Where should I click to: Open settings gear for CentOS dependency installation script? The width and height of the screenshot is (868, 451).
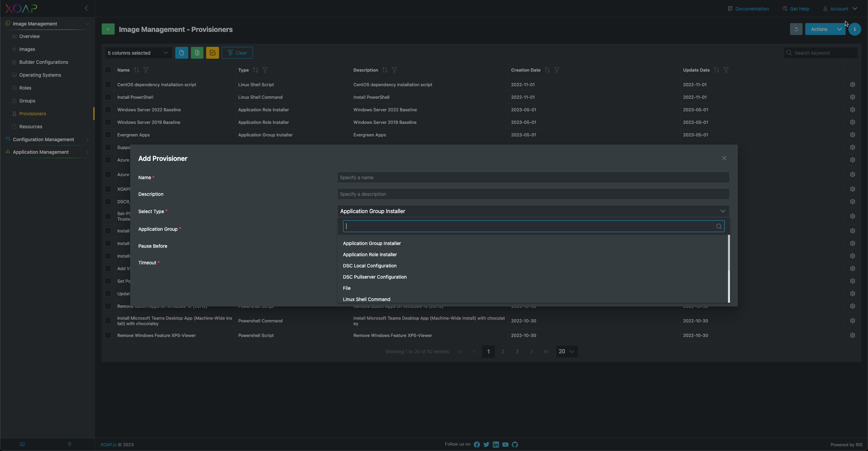pos(852,84)
